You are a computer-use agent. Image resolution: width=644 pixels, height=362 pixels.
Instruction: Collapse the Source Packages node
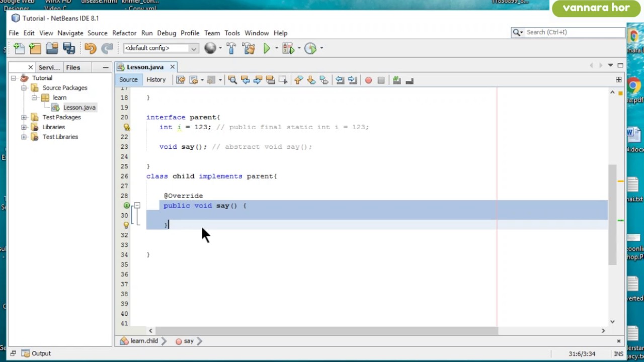click(24, 87)
